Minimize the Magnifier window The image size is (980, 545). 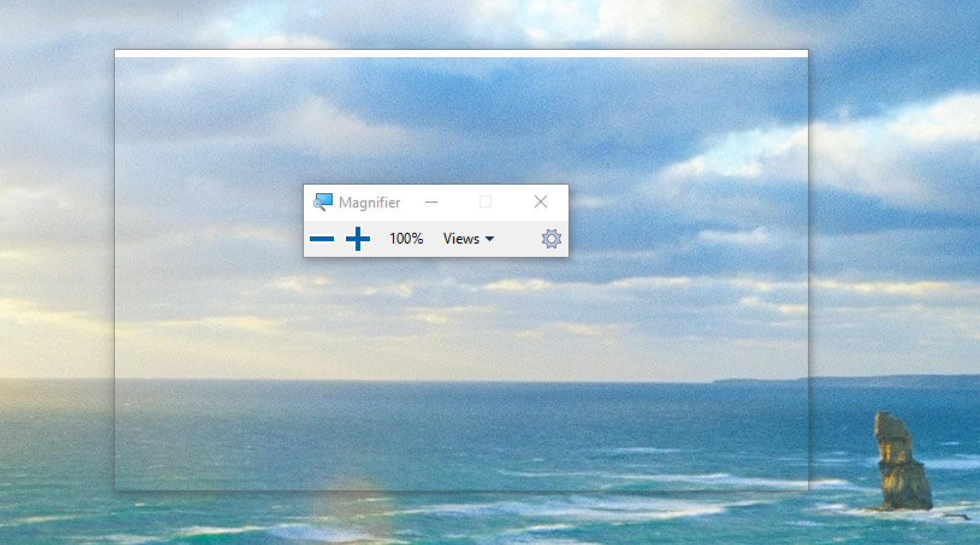pos(431,202)
